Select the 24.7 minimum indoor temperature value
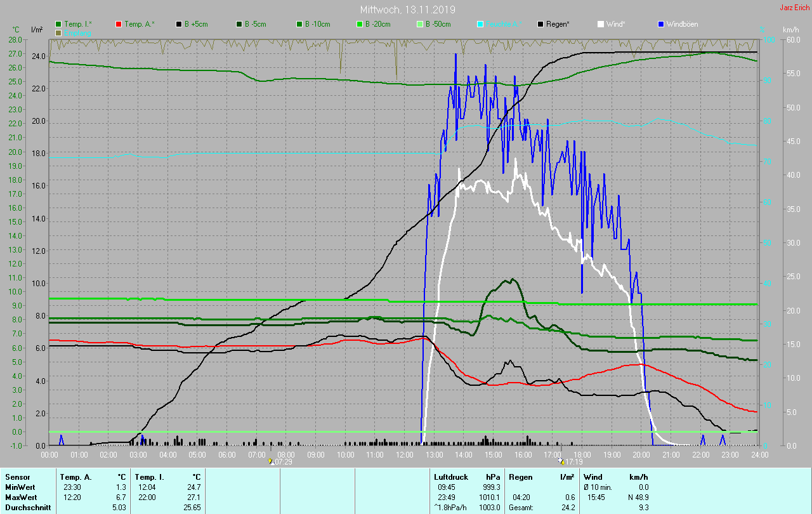812x514 pixels. [x=194, y=487]
